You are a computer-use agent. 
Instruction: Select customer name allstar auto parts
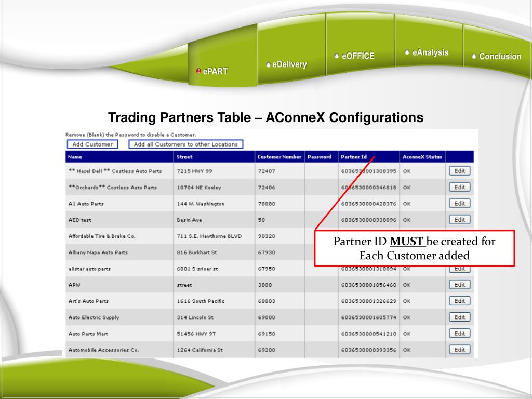[x=89, y=269]
